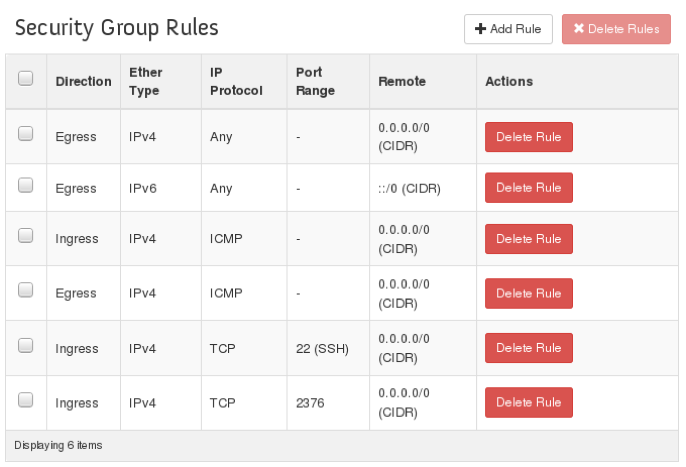Delete the 22 (SSH) ingress rule
Viewport: 686px width, 467px height.
(x=528, y=348)
